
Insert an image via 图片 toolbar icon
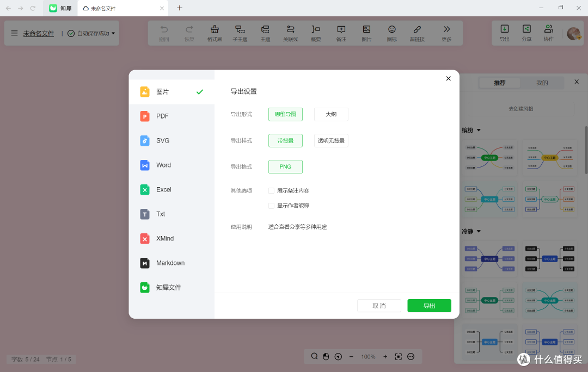[x=366, y=33]
